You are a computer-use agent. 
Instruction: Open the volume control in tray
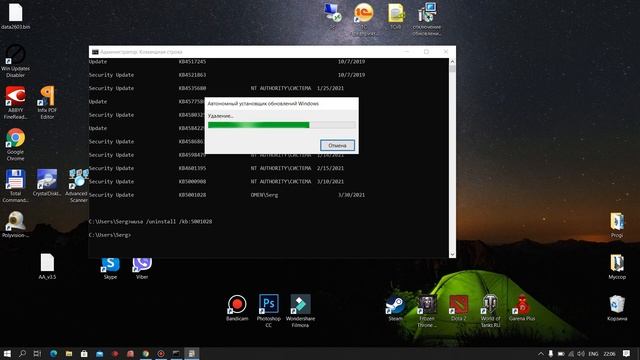pyautogui.click(x=581, y=353)
